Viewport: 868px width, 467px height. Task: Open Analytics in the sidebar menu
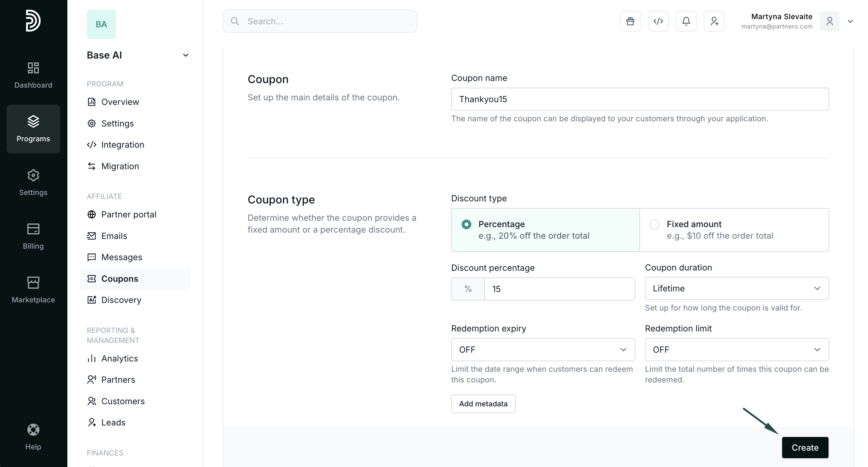[x=119, y=358]
